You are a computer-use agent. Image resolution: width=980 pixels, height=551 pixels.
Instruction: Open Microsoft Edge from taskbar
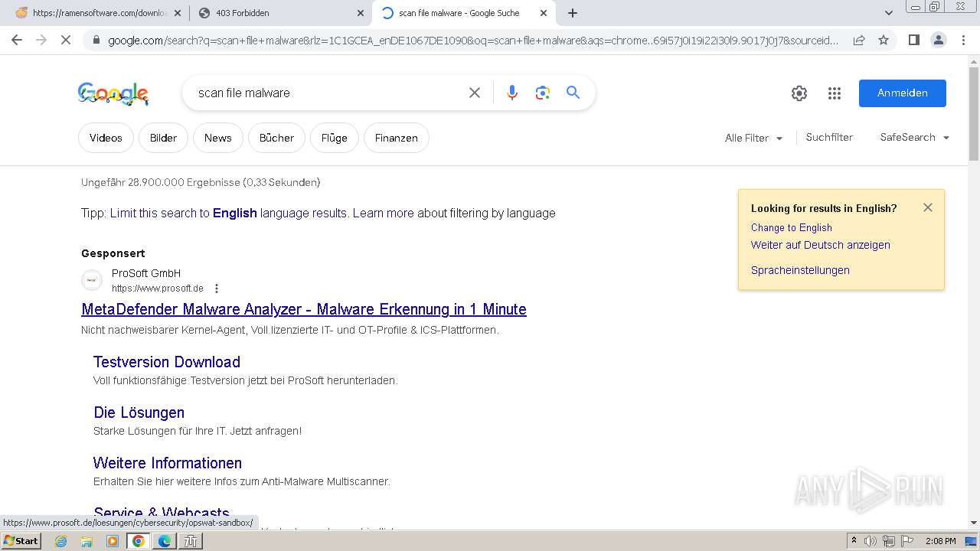point(165,541)
